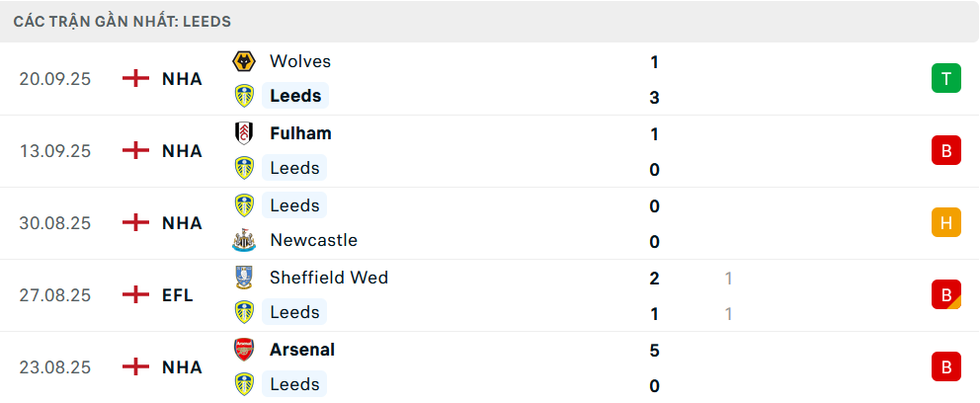
Task: Click Leeds crest in the Wolves match
Action: click(x=243, y=96)
